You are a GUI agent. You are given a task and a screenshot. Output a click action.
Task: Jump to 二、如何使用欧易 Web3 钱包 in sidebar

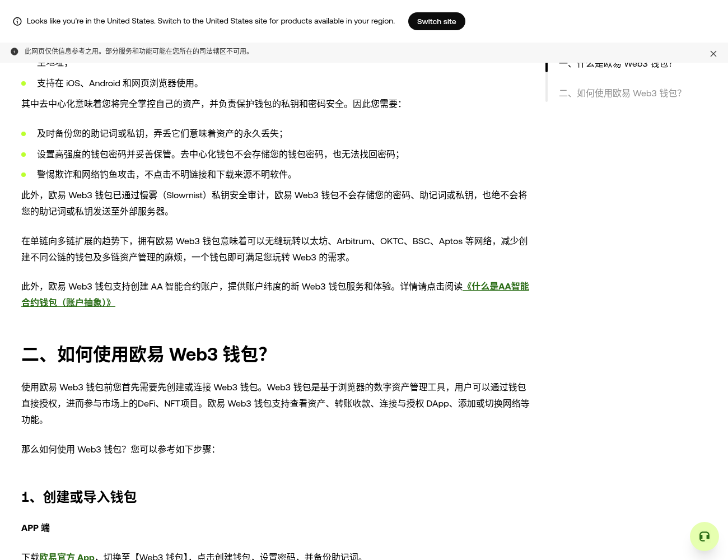[x=620, y=93]
